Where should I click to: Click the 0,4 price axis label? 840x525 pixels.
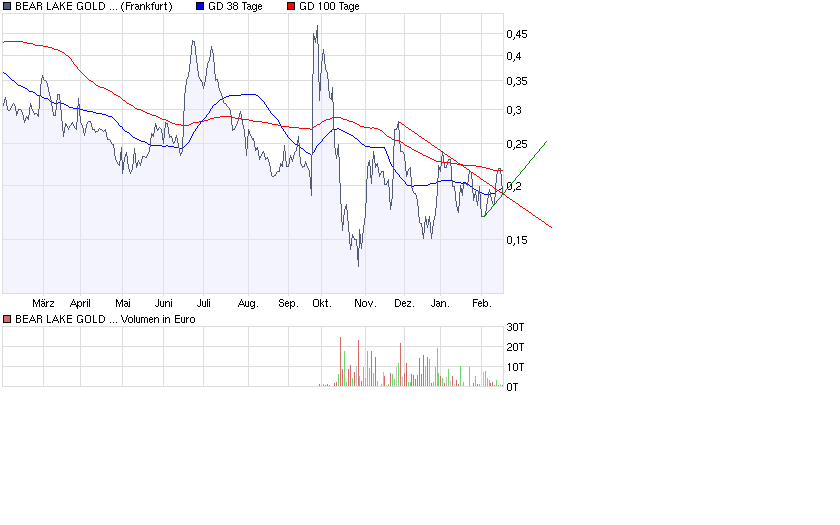pyautogui.click(x=514, y=56)
